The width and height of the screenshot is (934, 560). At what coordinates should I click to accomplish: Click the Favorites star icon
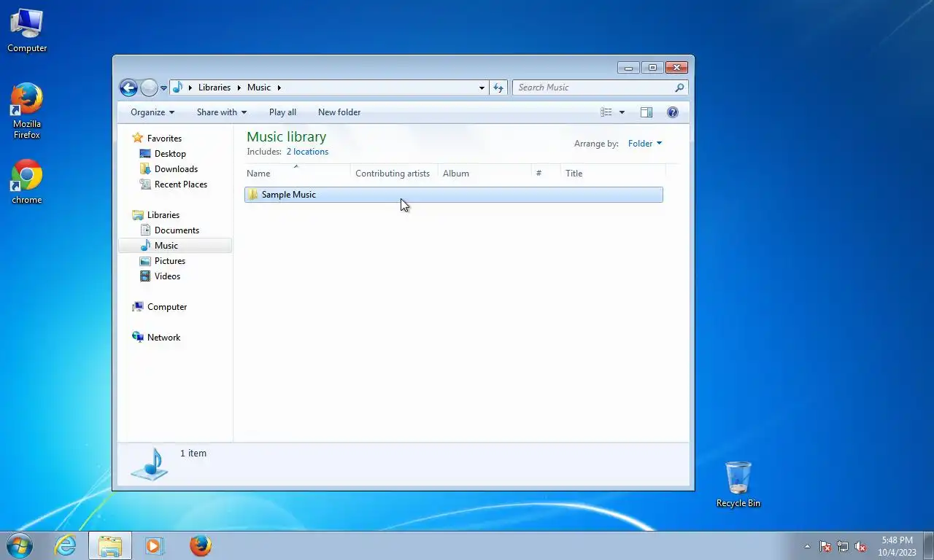(x=137, y=138)
